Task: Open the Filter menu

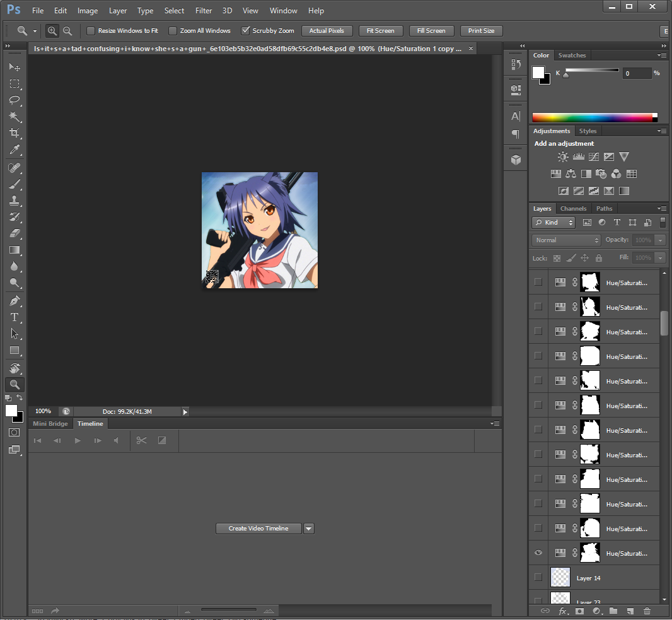Action: tap(204, 11)
